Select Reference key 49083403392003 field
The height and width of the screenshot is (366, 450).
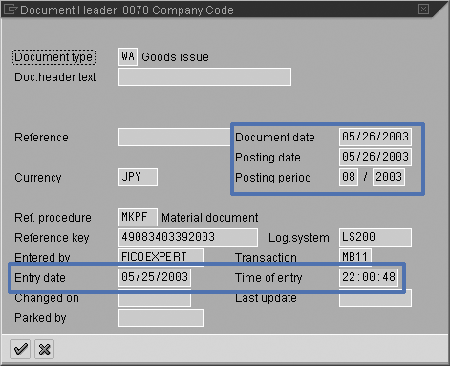[x=188, y=237]
